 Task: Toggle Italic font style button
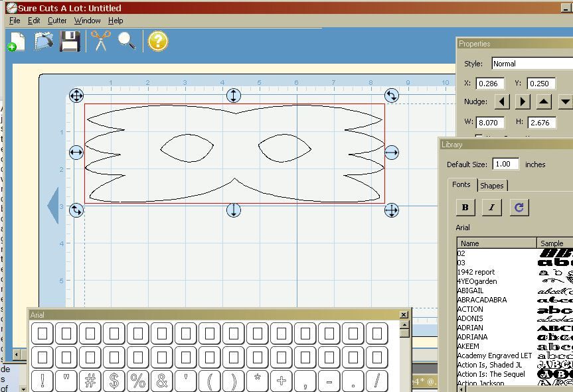click(x=491, y=208)
